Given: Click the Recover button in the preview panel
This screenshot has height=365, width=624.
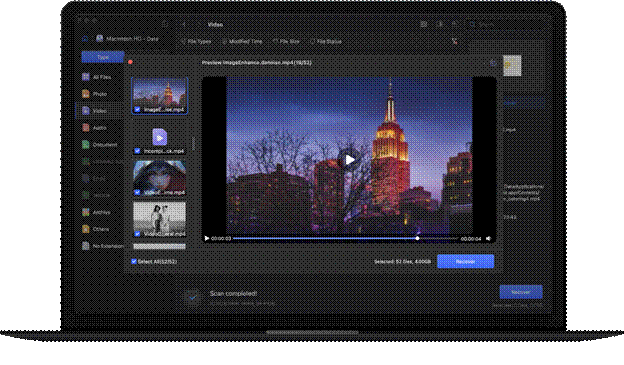Looking at the screenshot, I should pyautogui.click(x=465, y=262).
